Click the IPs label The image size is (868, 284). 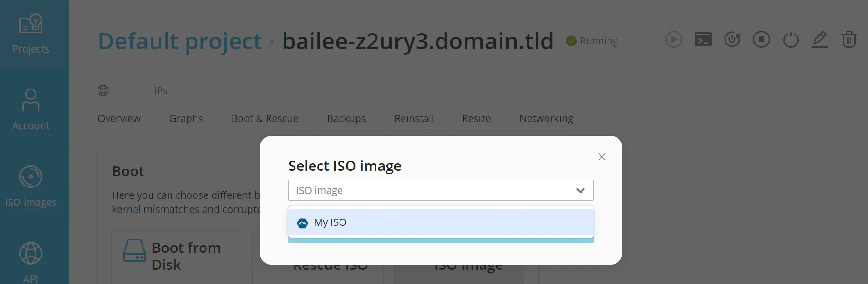click(161, 90)
